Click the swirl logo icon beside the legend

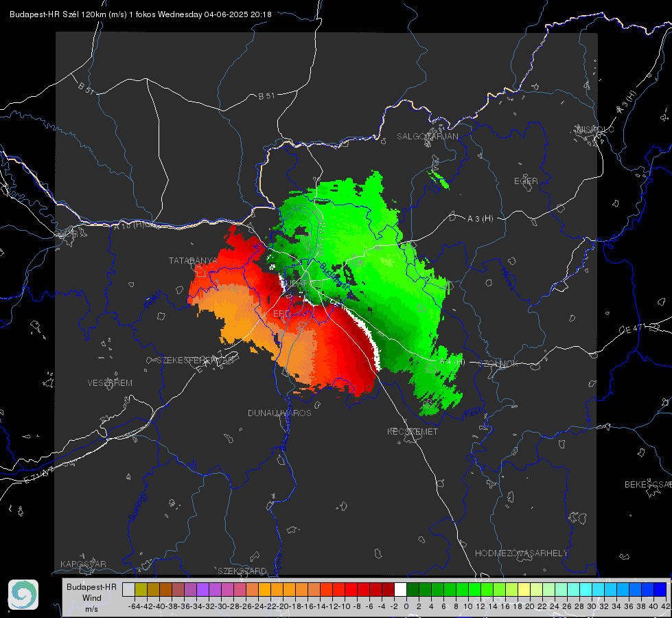click(23, 595)
